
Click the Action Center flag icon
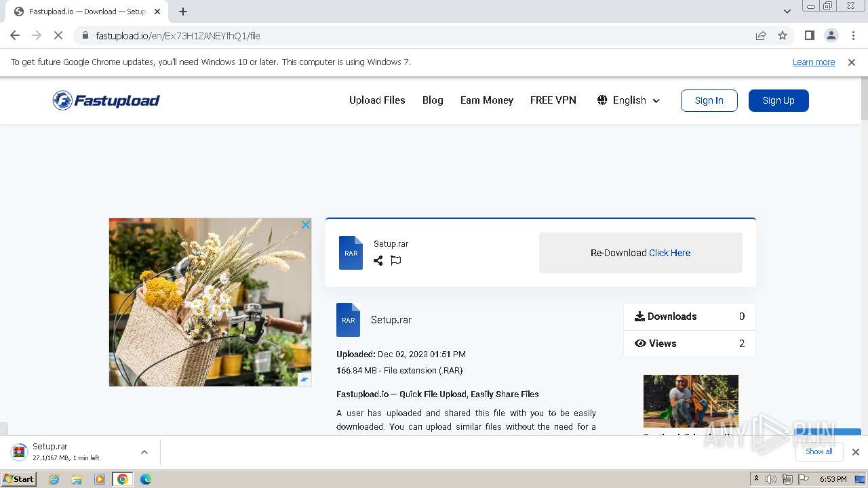click(x=803, y=479)
